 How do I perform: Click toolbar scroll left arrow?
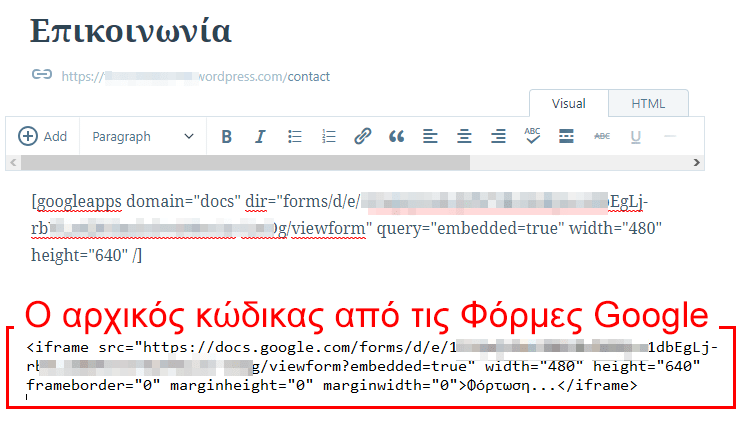[x=13, y=163]
